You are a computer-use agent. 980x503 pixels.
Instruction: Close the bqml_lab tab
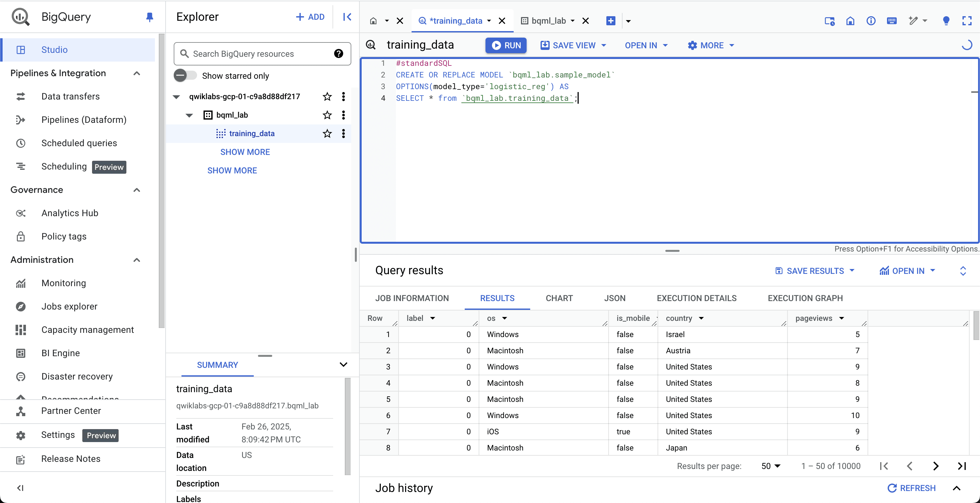[x=586, y=21]
